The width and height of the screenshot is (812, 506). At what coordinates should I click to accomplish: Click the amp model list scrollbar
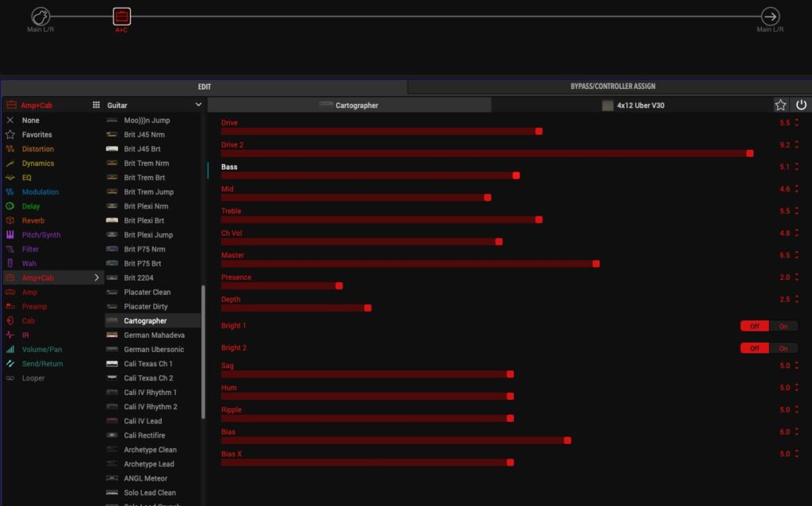coord(203,349)
